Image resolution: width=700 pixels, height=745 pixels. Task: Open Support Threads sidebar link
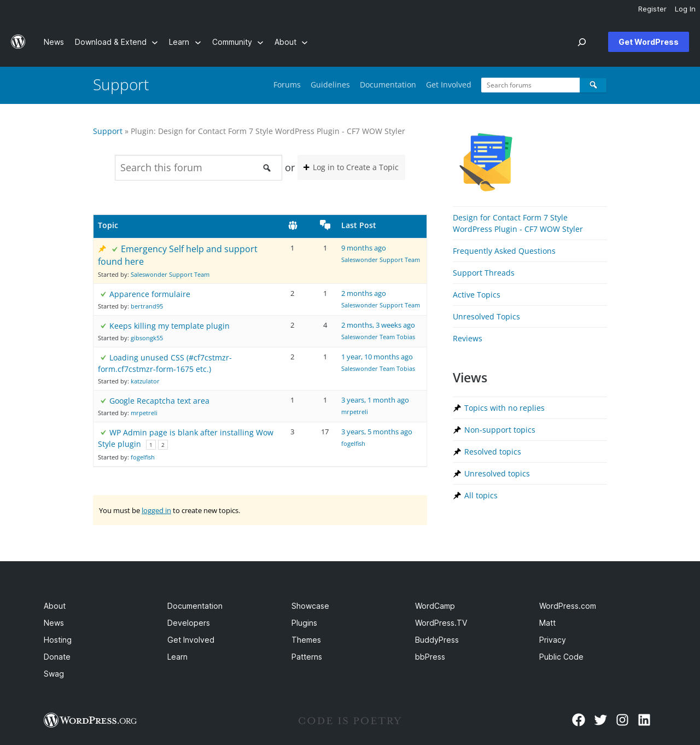pyautogui.click(x=483, y=273)
